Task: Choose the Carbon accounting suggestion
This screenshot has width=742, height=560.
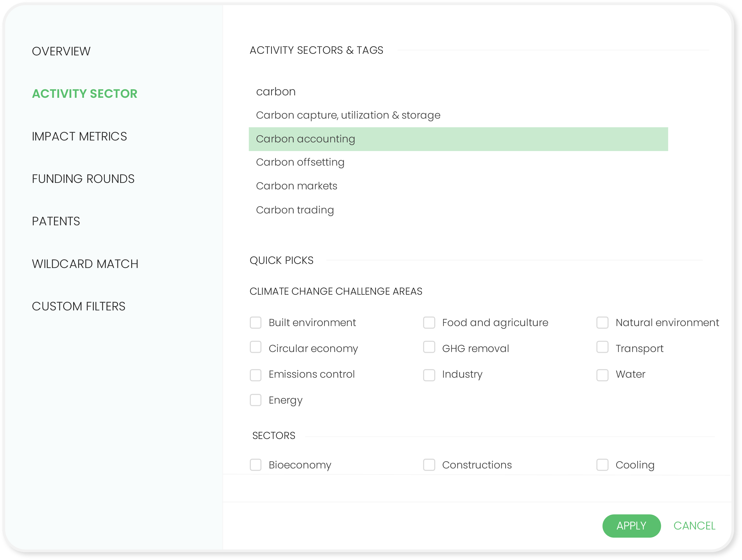Action: tap(305, 139)
